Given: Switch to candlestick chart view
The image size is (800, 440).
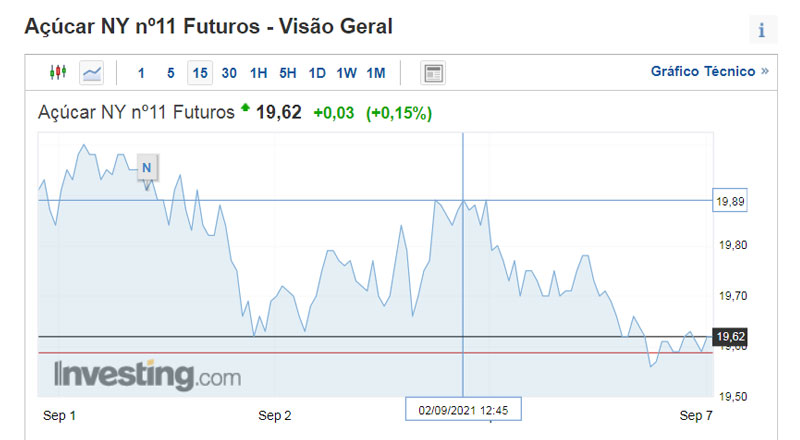Looking at the screenshot, I should pos(58,72).
